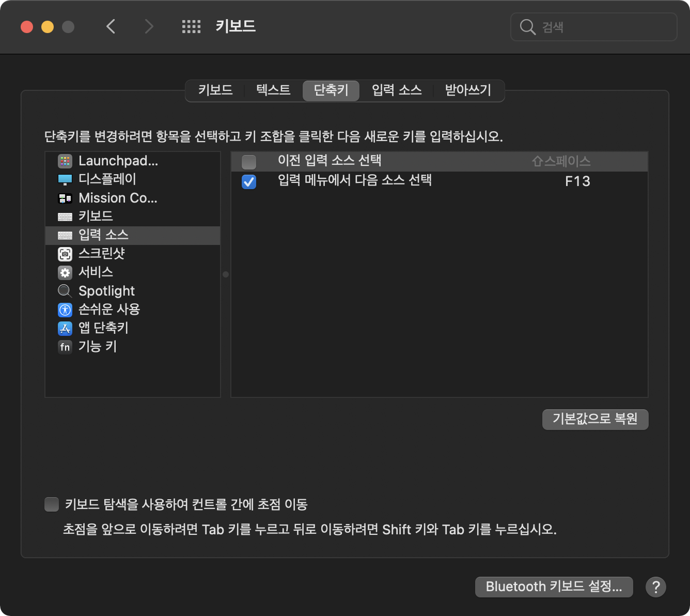The width and height of the screenshot is (690, 616).
Task: Select 디스플레이 category label
Action: point(107,179)
